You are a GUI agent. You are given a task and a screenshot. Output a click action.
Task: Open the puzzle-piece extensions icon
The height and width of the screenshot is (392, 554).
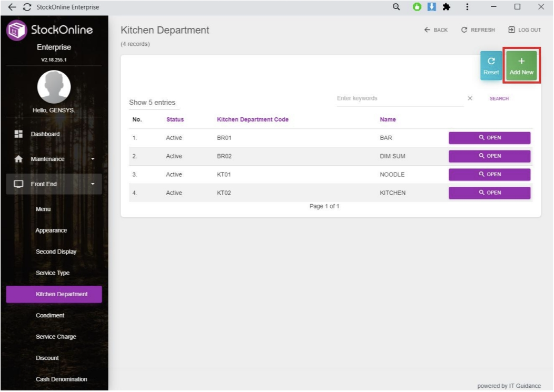pyautogui.click(x=447, y=7)
